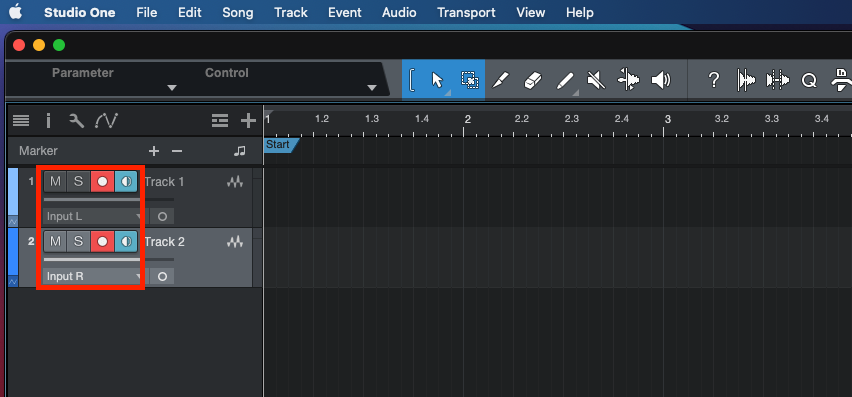Mute Track 2
The width and height of the screenshot is (852, 397).
click(55, 242)
